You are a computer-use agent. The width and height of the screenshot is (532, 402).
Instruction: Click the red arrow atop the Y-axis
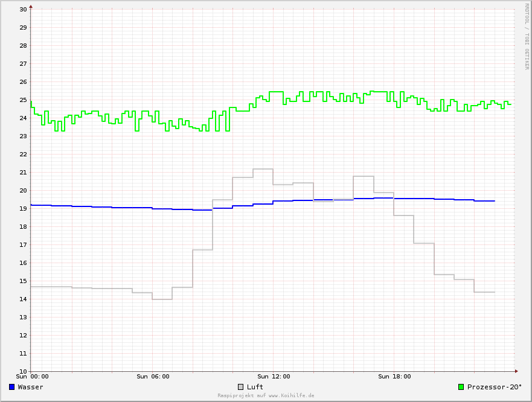coord(31,7)
